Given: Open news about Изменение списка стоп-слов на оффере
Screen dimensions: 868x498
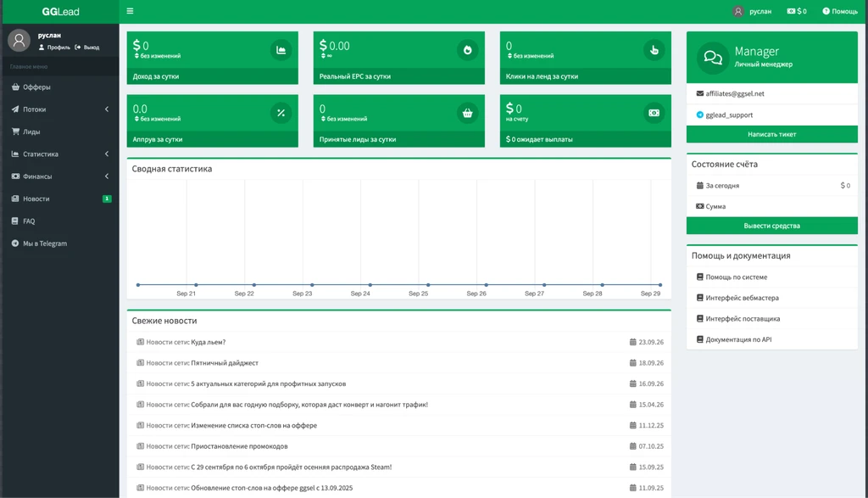Looking at the screenshot, I should pos(254,425).
